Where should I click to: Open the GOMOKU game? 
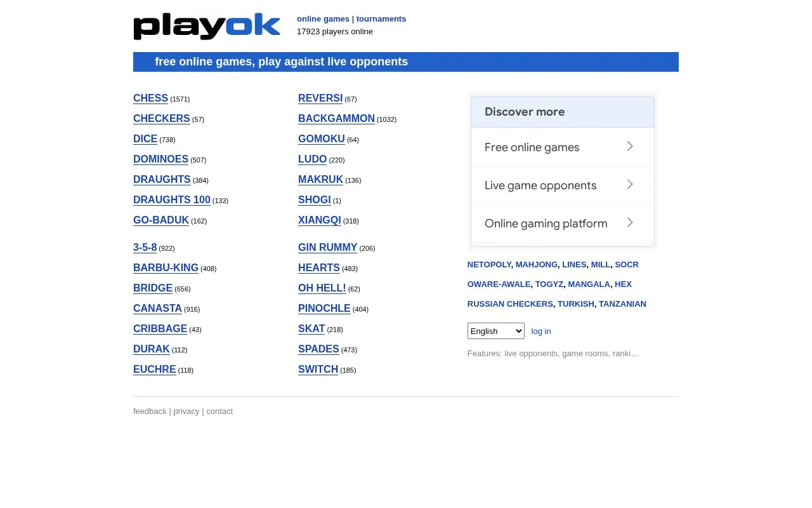pyautogui.click(x=322, y=139)
